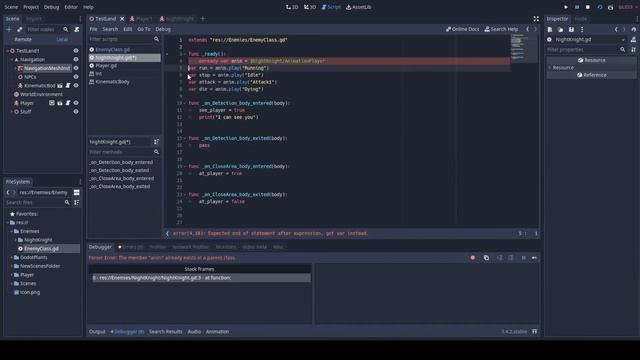640x360 pixels.
Task: Open the script editor Search menu
Action: (110, 29)
